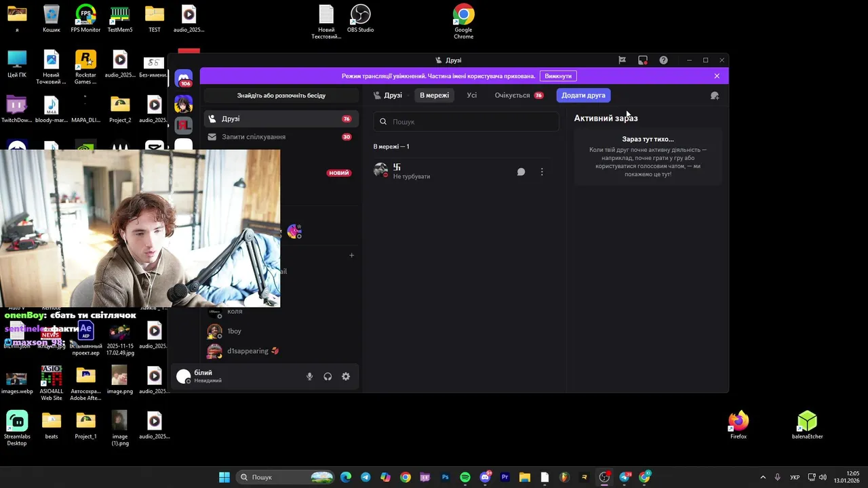Open Premiere Pro from the taskbar
868x488 pixels.
(505, 477)
